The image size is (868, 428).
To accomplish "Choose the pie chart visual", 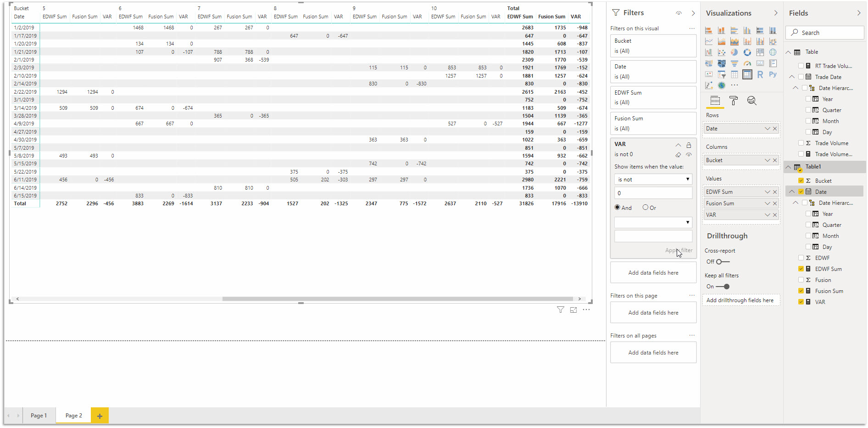I will [x=734, y=52].
